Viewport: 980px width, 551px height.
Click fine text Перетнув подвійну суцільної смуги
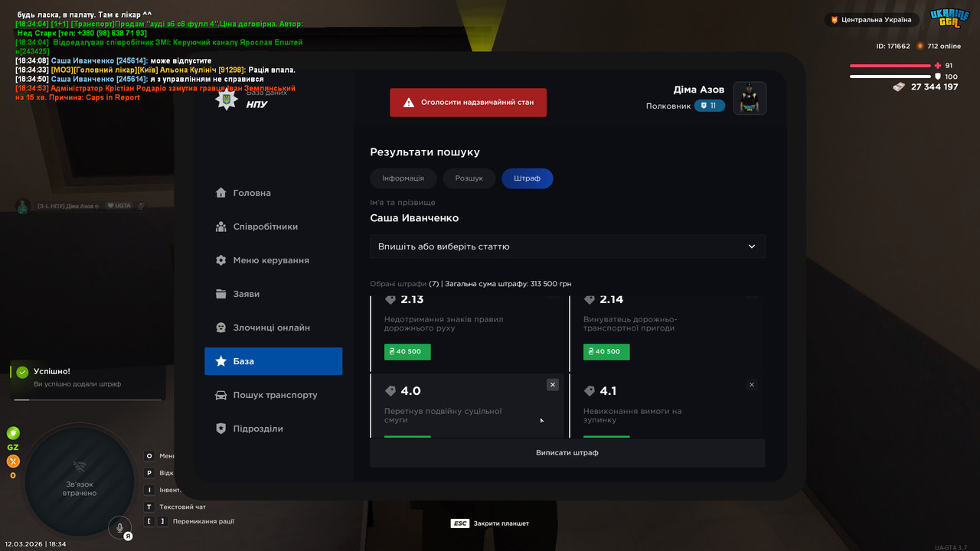tap(443, 416)
